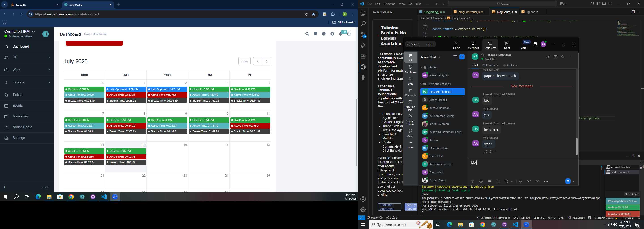Viewport: 644px width, 229px height.
Task: Click Add a tab in Zoom chat
Action: click(x=511, y=65)
